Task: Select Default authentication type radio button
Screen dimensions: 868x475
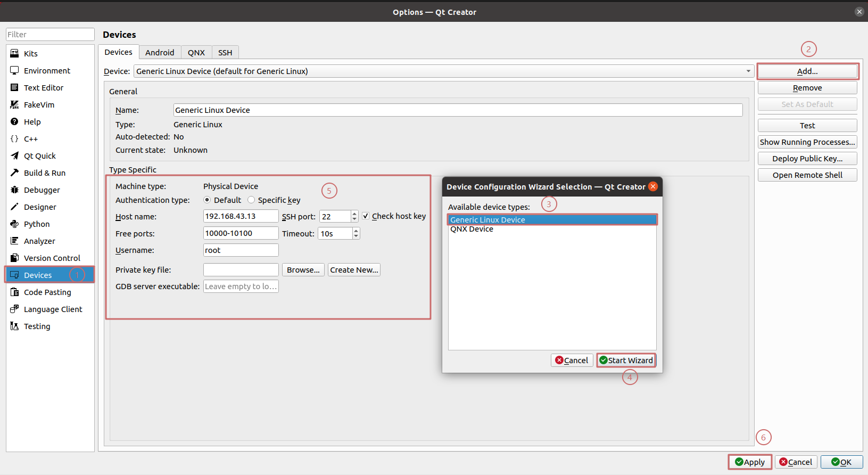Action: [207, 200]
